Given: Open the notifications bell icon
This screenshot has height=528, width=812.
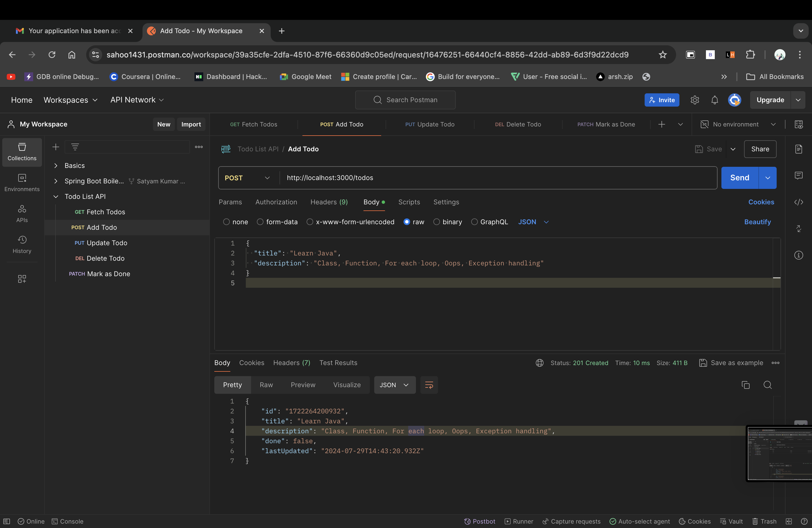Looking at the screenshot, I should point(715,100).
